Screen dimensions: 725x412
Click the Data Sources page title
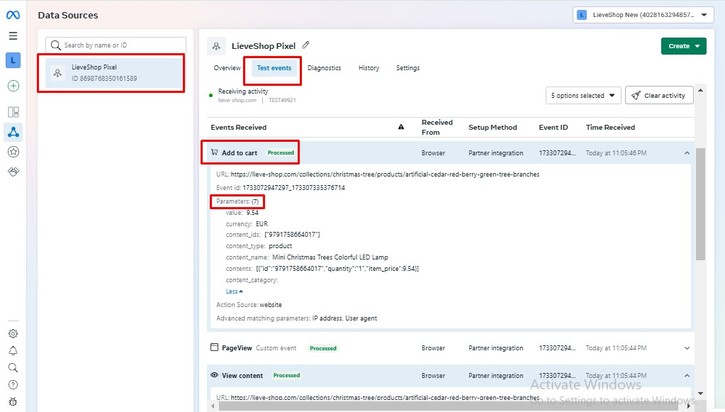click(68, 15)
